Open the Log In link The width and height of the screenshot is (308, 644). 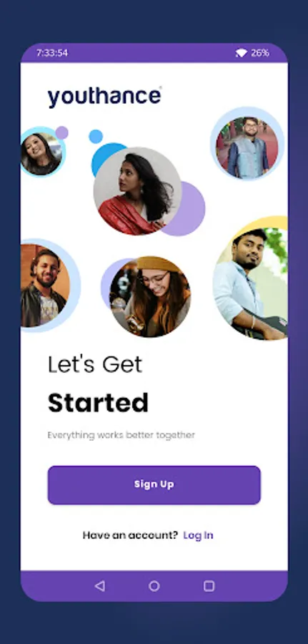198,535
